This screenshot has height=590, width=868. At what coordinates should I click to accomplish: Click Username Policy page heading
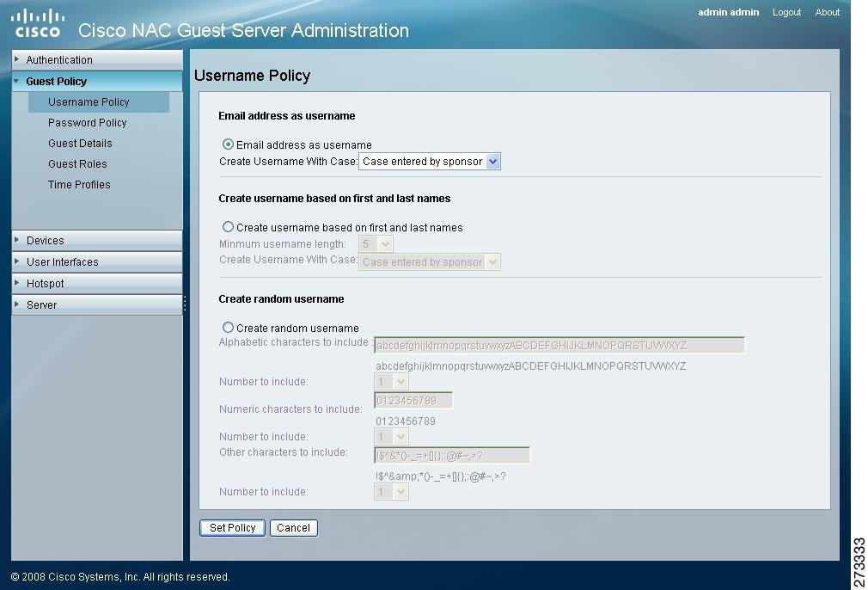[x=252, y=76]
